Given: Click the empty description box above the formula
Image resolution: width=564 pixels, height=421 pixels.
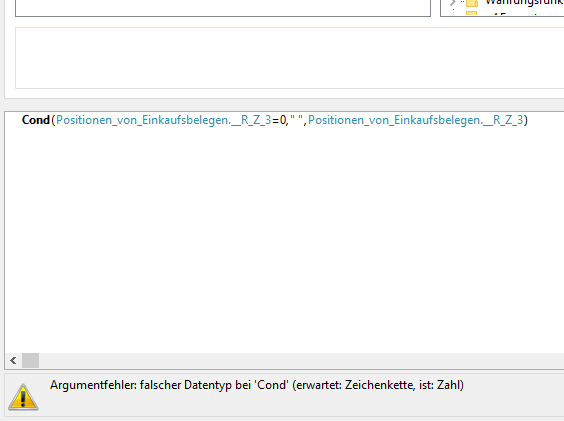Looking at the screenshot, I should [290, 58].
